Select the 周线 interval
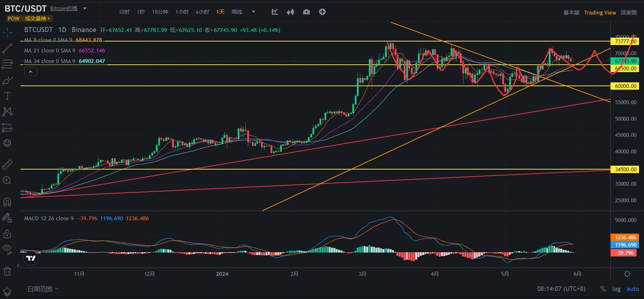The image size is (644, 299). 237,12
